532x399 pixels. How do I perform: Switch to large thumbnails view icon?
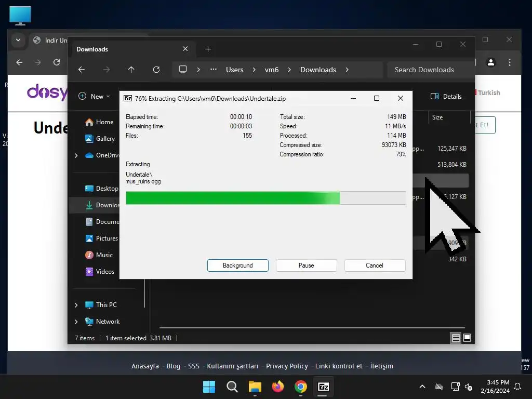tap(467, 338)
